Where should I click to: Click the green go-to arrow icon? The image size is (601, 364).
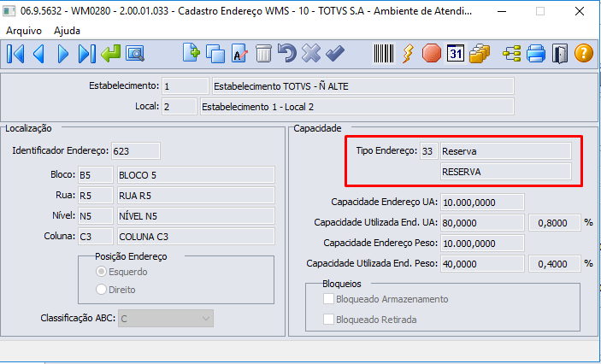coord(111,54)
